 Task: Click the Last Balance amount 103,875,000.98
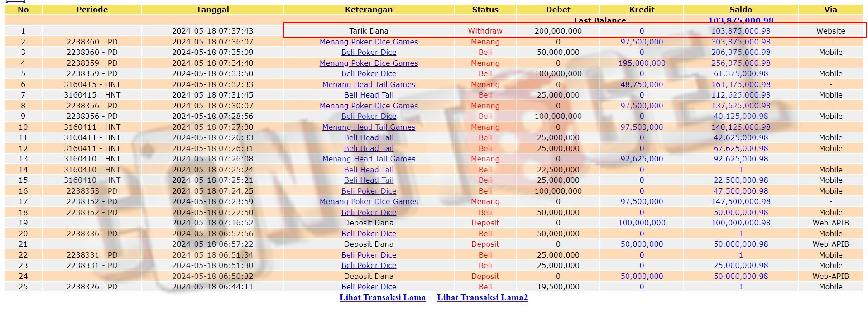741,20
